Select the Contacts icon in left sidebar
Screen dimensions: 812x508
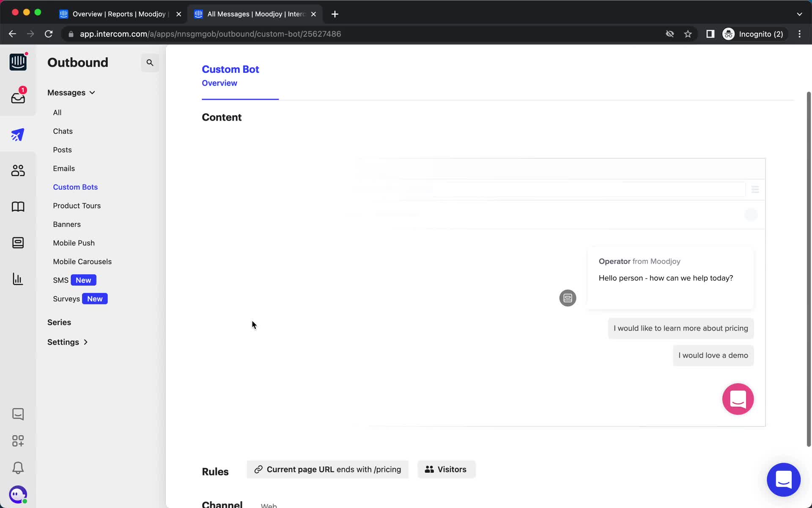tap(18, 170)
